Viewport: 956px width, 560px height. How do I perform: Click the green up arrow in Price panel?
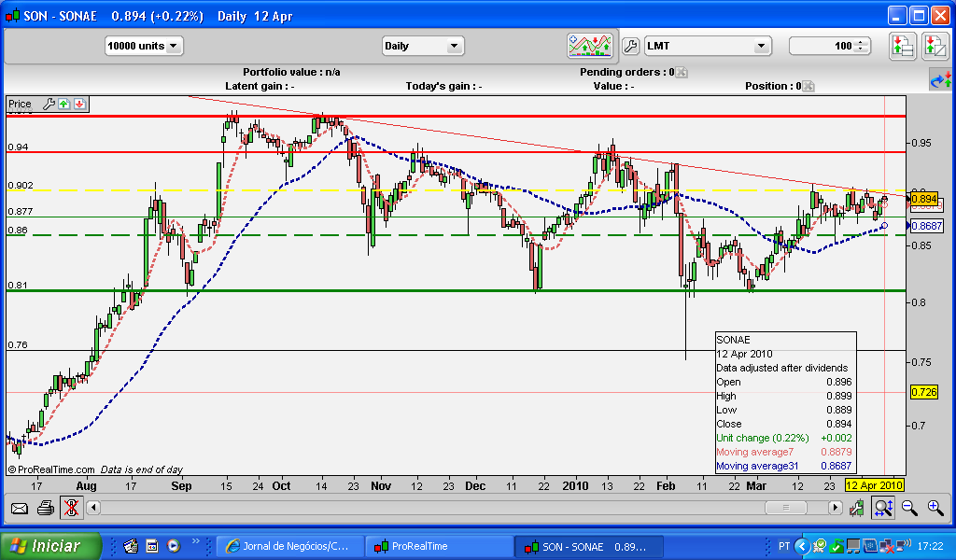[x=64, y=104]
